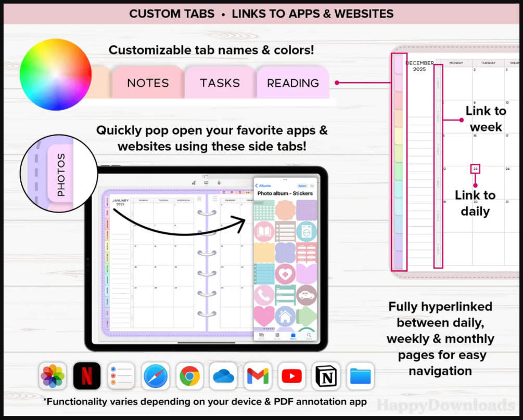Image resolution: width=523 pixels, height=420 pixels.
Task: Click the enlarged PHOTOS side tab
Action: 61,174
